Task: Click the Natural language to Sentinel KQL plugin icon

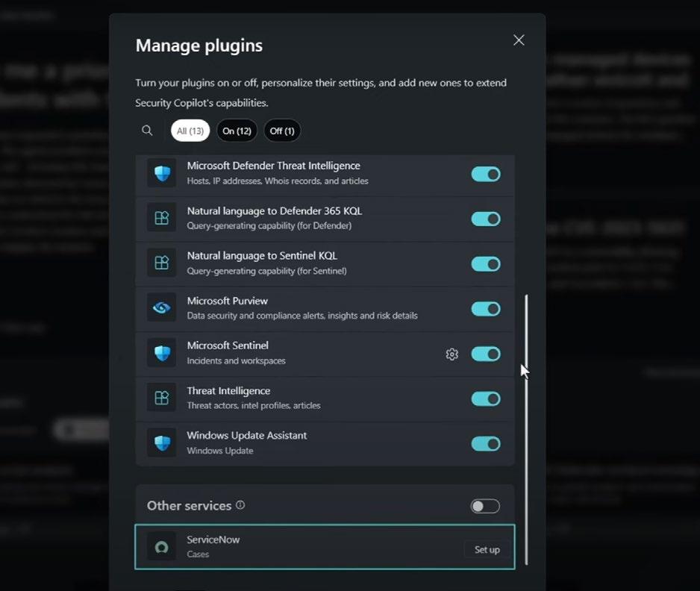Action: [x=162, y=263]
